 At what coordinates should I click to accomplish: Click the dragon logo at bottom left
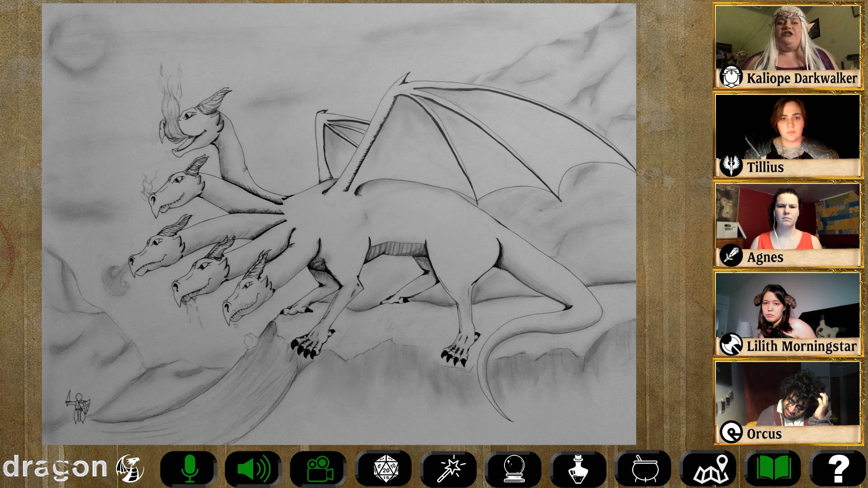[72, 468]
